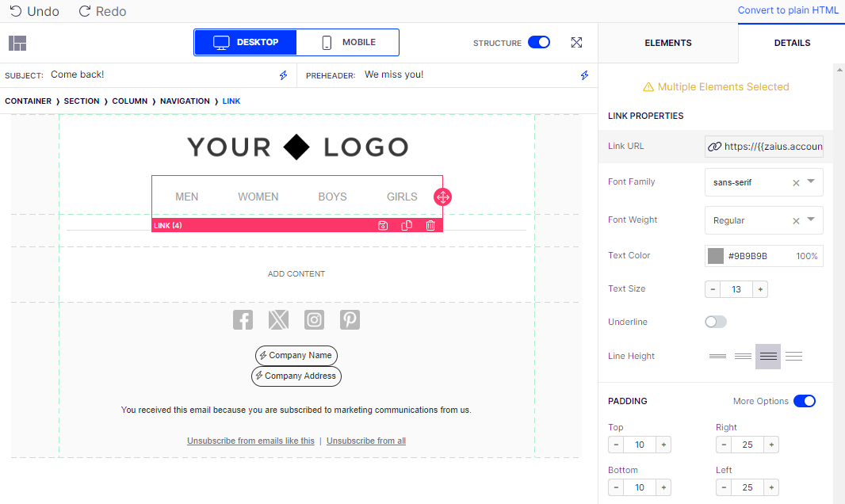Click the fullscreen expand icon
Image resolution: width=845 pixels, height=504 pixels.
(576, 43)
